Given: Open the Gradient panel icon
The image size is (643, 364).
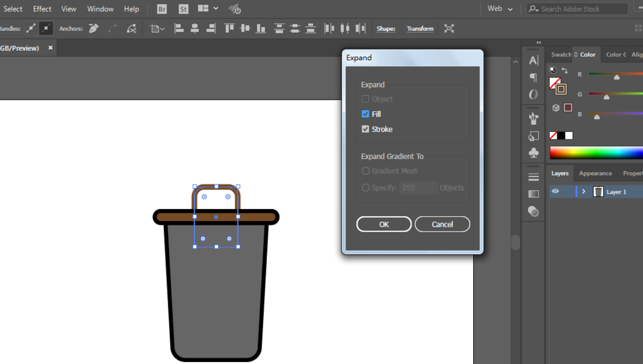Looking at the screenshot, I should (533, 194).
